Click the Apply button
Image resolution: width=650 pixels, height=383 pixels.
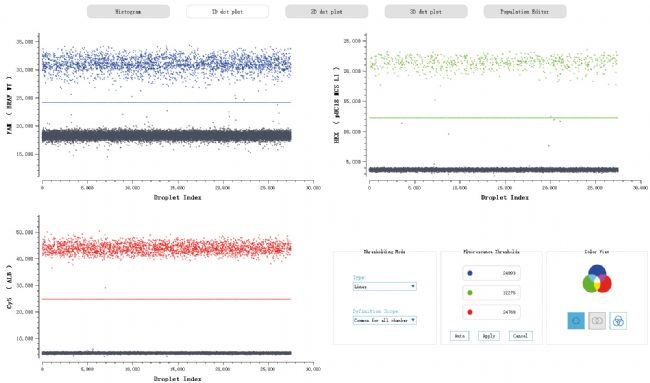point(489,336)
